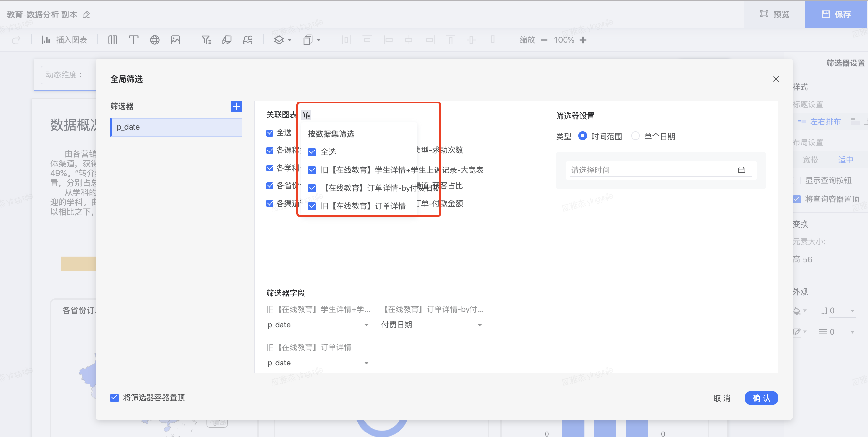Screen dimensions: 868x437
Task: Click the blue add filter plus icon
Action: tap(237, 106)
